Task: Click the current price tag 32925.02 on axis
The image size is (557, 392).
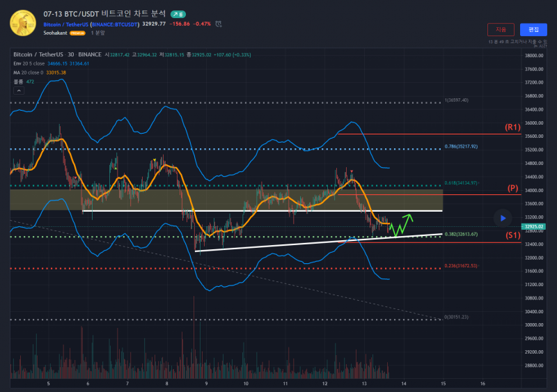Action: [x=533, y=227]
